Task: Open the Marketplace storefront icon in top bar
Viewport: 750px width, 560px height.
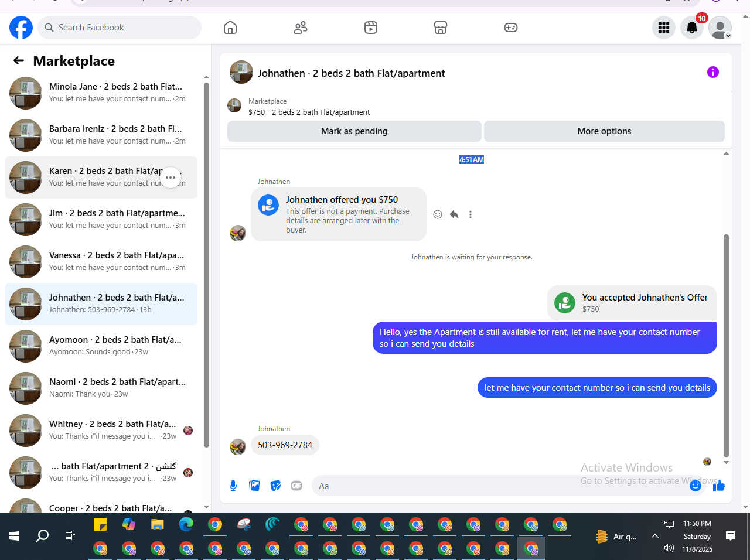Action: [x=441, y=28]
